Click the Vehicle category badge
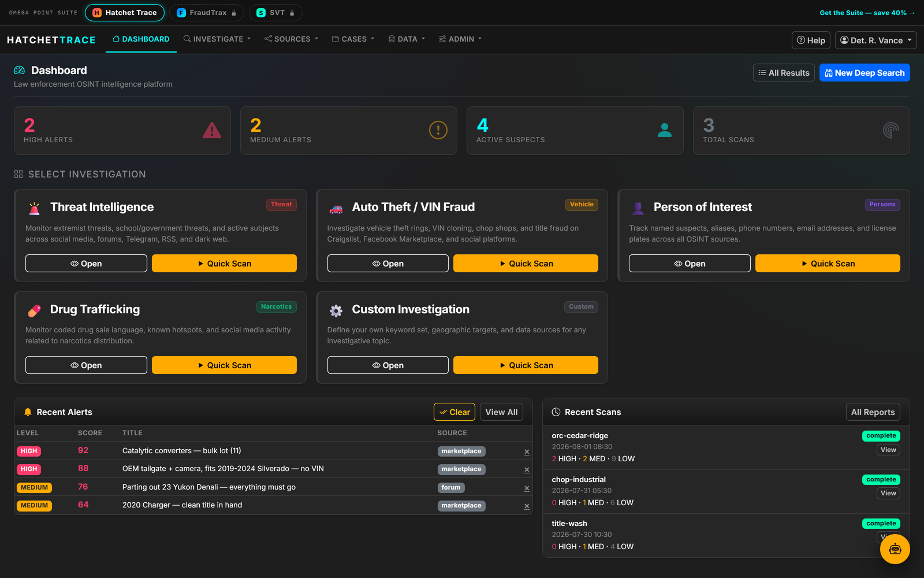This screenshot has width=924, height=578. coord(582,205)
